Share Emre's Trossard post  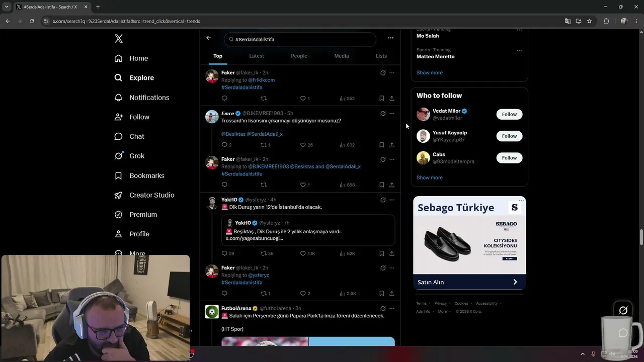pos(392,145)
